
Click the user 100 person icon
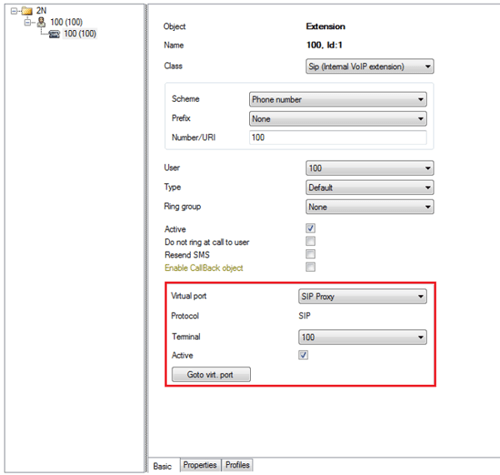pos(41,22)
